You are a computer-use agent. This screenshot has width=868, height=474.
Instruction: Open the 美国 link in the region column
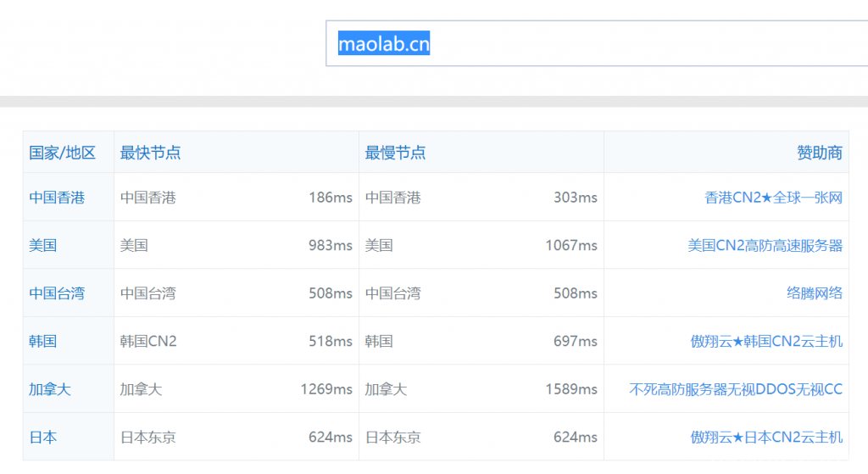43,245
